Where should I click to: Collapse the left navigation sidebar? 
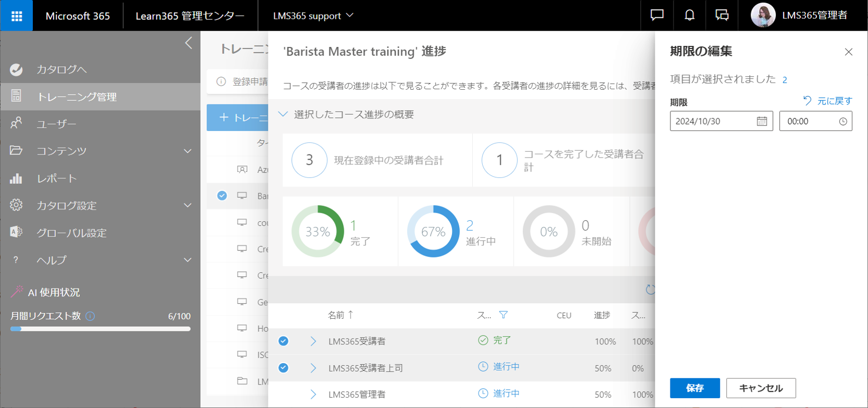pyautogui.click(x=189, y=43)
